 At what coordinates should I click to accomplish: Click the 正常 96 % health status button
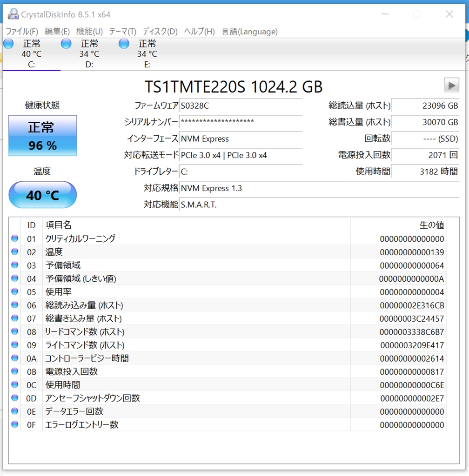42,136
